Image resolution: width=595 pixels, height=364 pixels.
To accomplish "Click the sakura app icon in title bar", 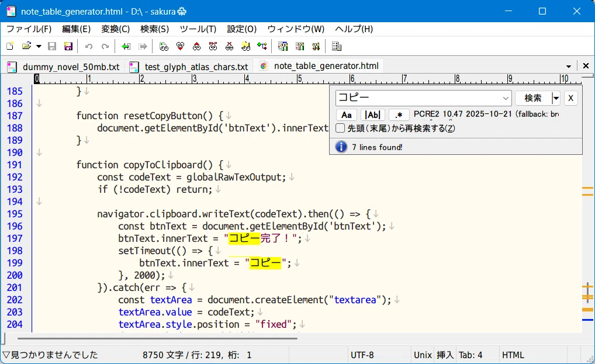I will 11,11.
